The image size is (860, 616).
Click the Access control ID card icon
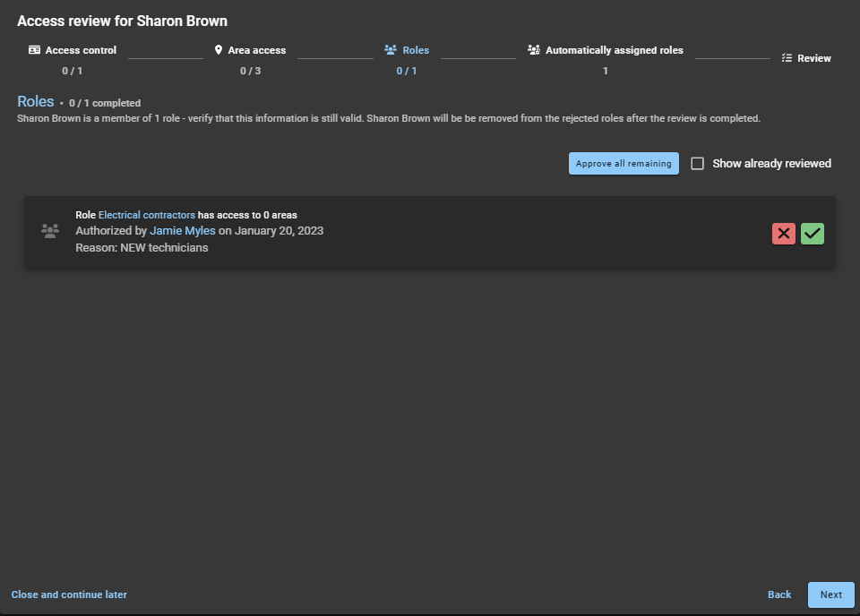(x=34, y=50)
